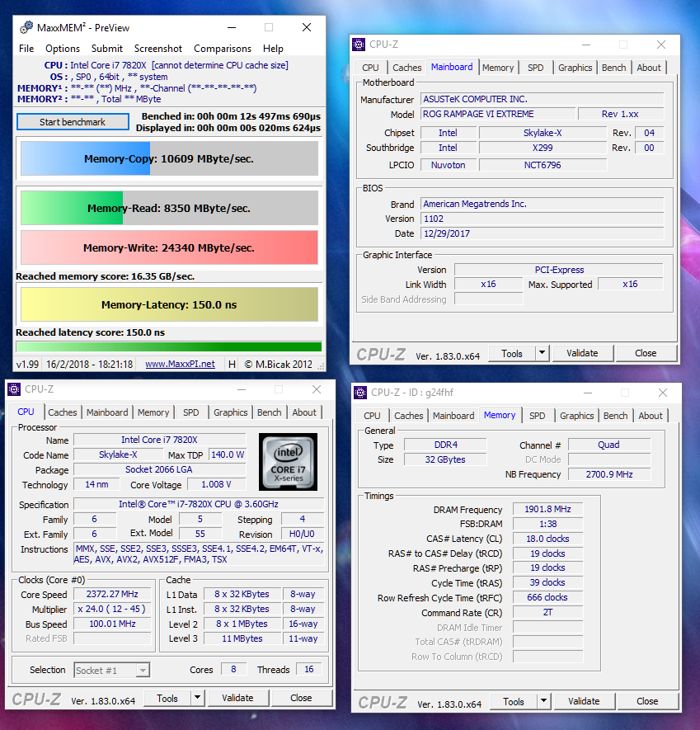Click Validate in CPU tab window

click(x=237, y=698)
